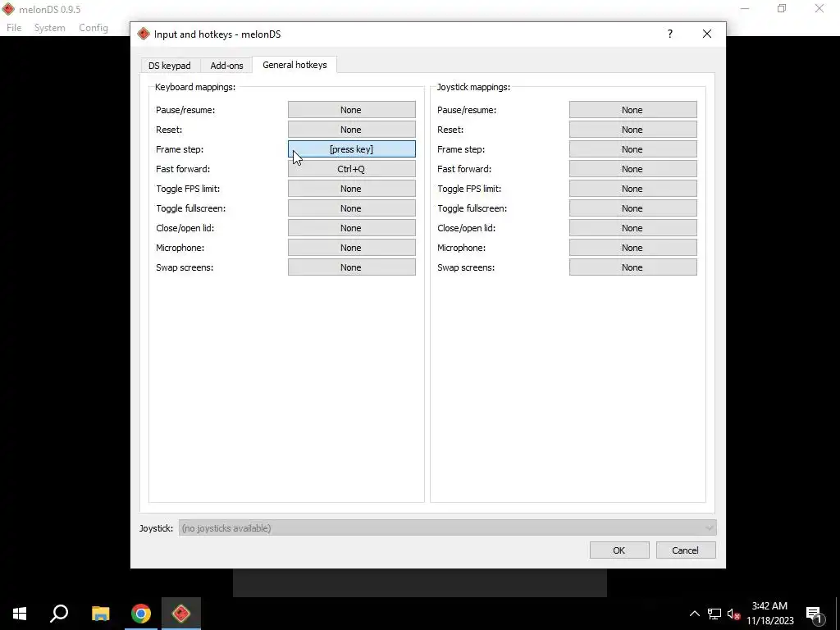This screenshot has width=840, height=630.
Task: Cancel the hotkeys dialog
Action: pyautogui.click(x=686, y=550)
